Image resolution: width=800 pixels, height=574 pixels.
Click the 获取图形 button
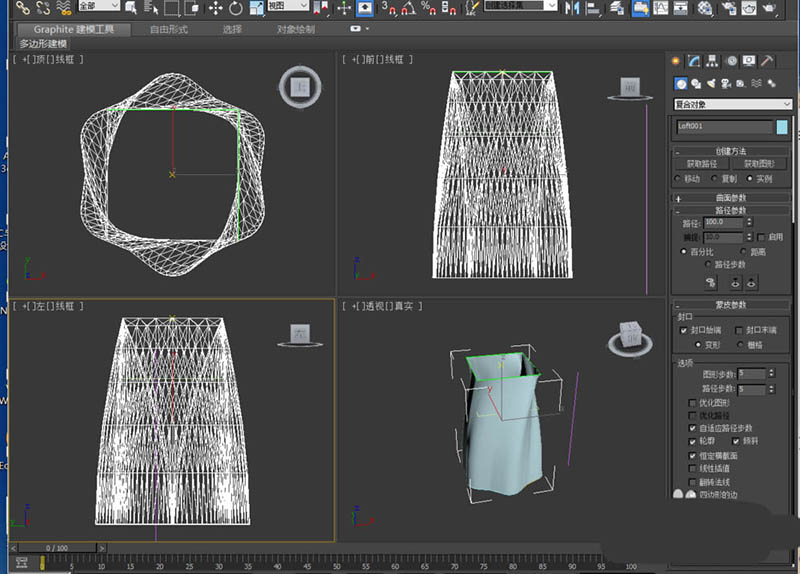[x=759, y=164]
